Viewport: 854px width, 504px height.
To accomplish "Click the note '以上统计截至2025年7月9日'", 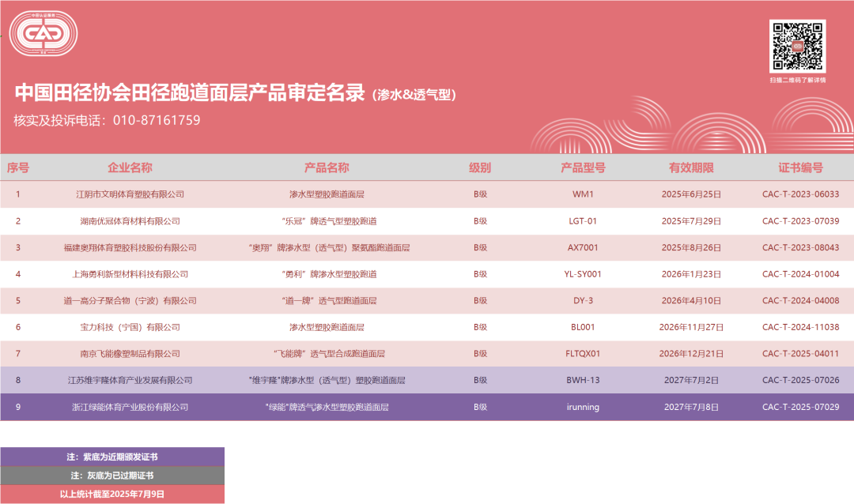I will (x=112, y=495).
